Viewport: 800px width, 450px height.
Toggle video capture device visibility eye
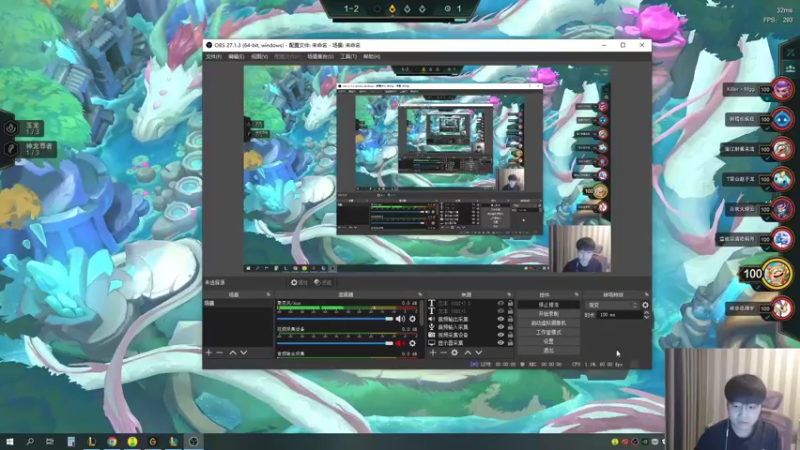coord(501,335)
